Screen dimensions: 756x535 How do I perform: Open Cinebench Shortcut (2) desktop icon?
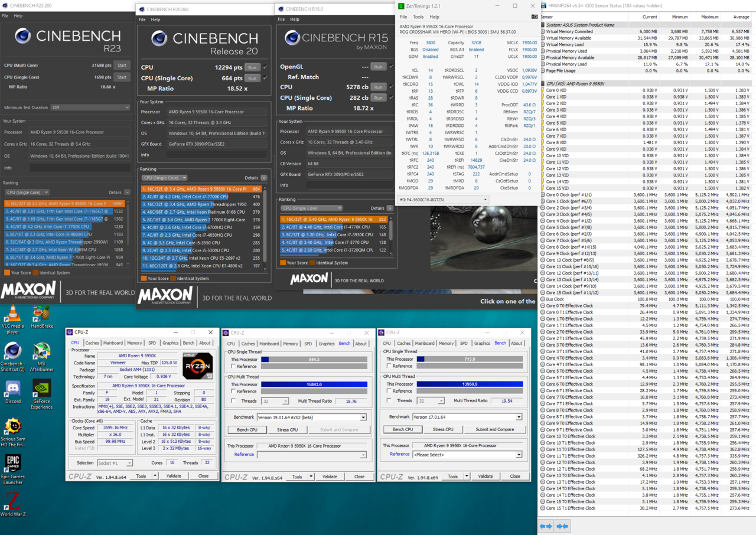coord(12,357)
